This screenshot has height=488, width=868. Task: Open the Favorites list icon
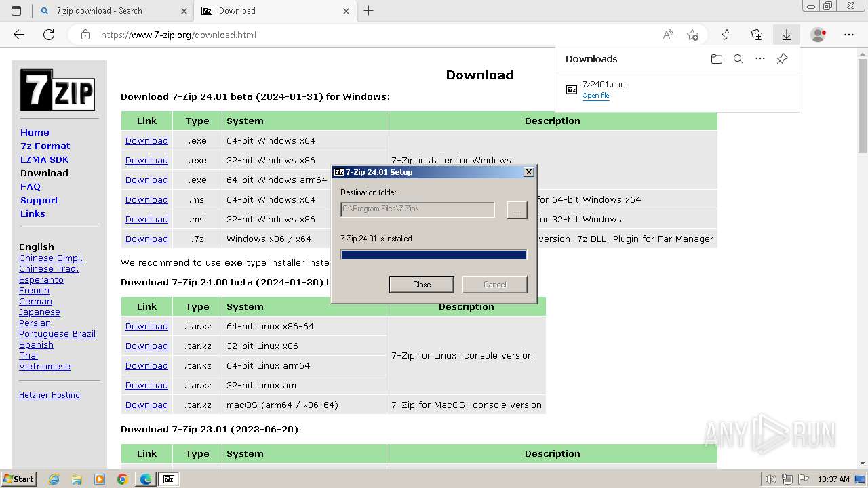point(727,35)
